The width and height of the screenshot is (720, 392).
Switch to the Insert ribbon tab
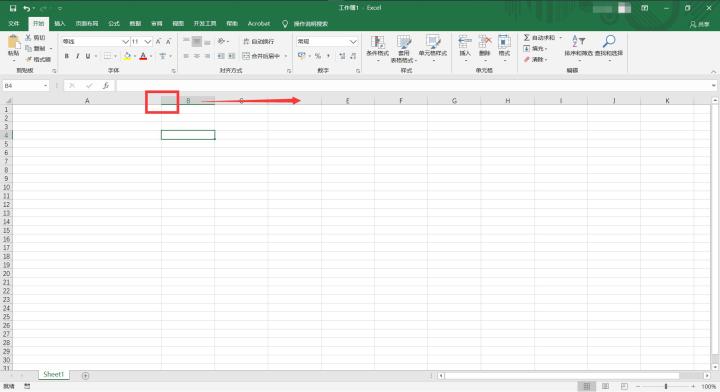(60, 23)
